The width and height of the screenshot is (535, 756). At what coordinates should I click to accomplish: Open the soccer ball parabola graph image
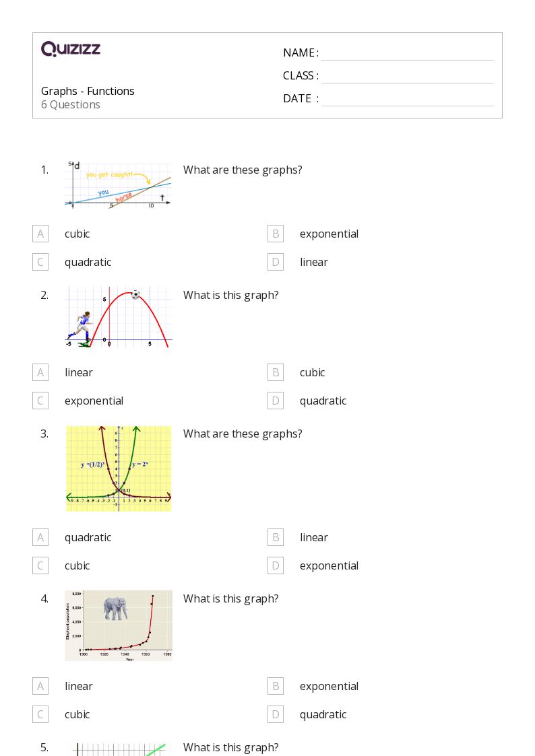point(119,316)
